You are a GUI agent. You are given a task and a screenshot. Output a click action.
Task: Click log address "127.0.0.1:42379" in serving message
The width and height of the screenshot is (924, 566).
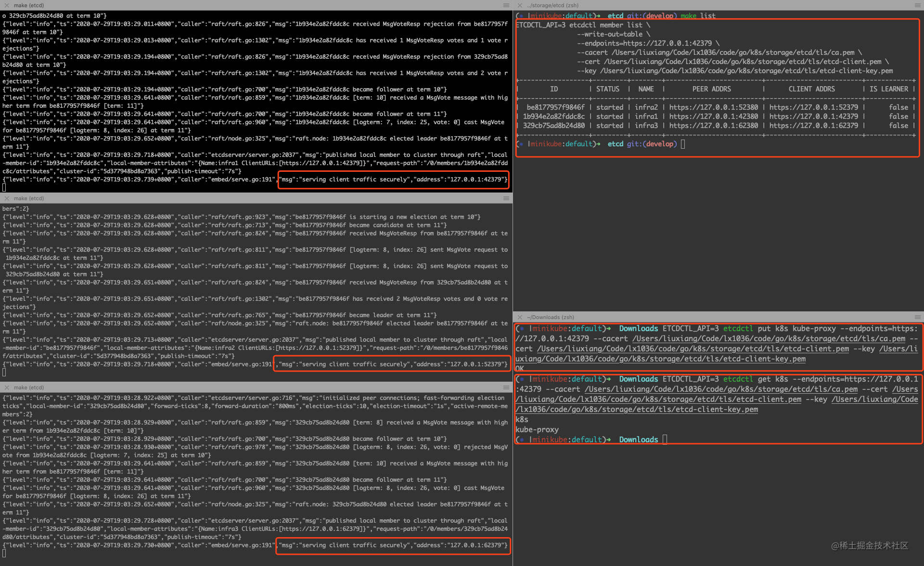point(476,180)
